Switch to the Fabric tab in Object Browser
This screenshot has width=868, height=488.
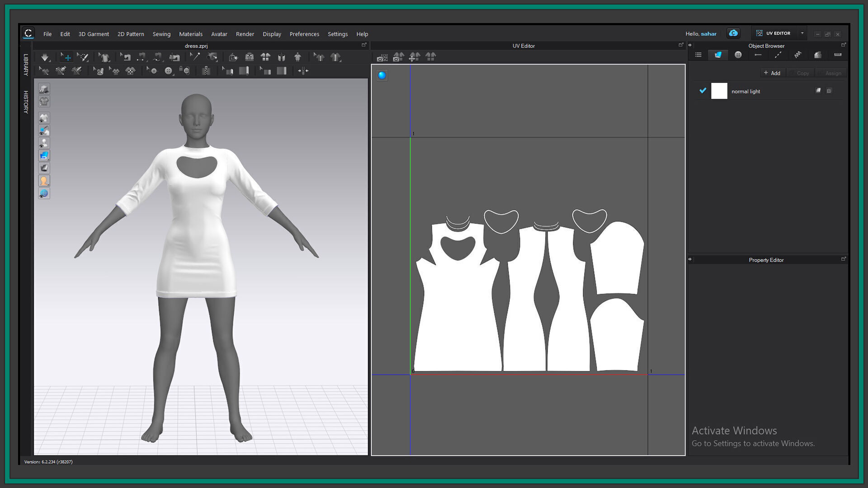[x=718, y=55]
